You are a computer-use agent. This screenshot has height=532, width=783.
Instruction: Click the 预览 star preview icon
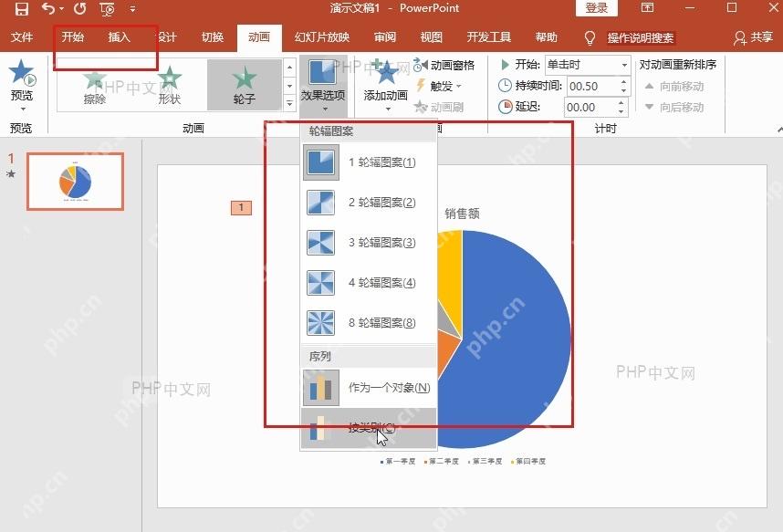(x=22, y=72)
